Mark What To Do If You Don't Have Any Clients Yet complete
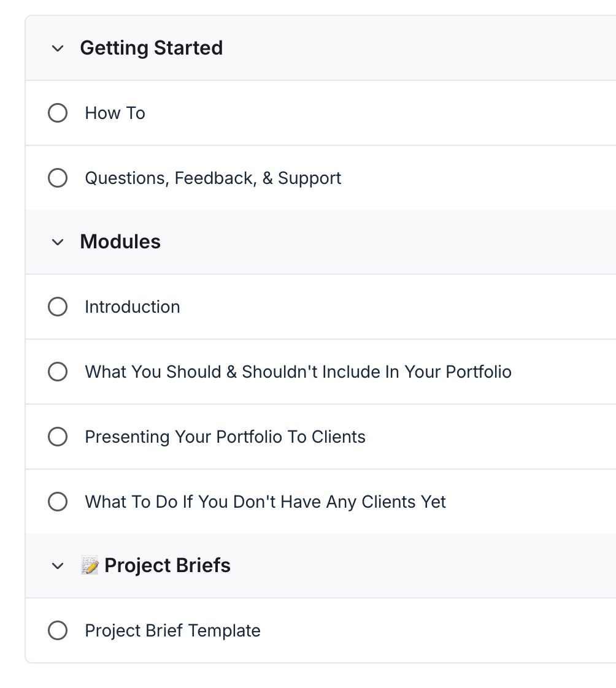Viewport: 616px width, 688px height. 57,502
